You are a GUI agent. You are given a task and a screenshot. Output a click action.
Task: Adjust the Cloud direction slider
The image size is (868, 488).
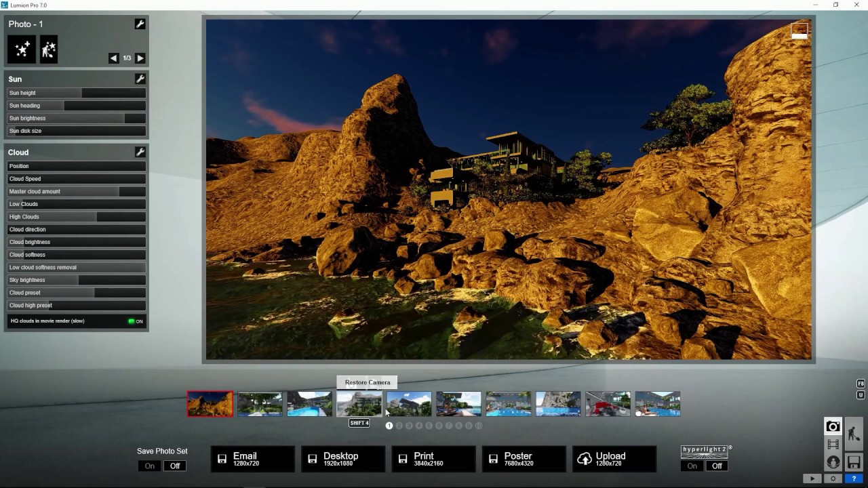(x=77, y=229)
